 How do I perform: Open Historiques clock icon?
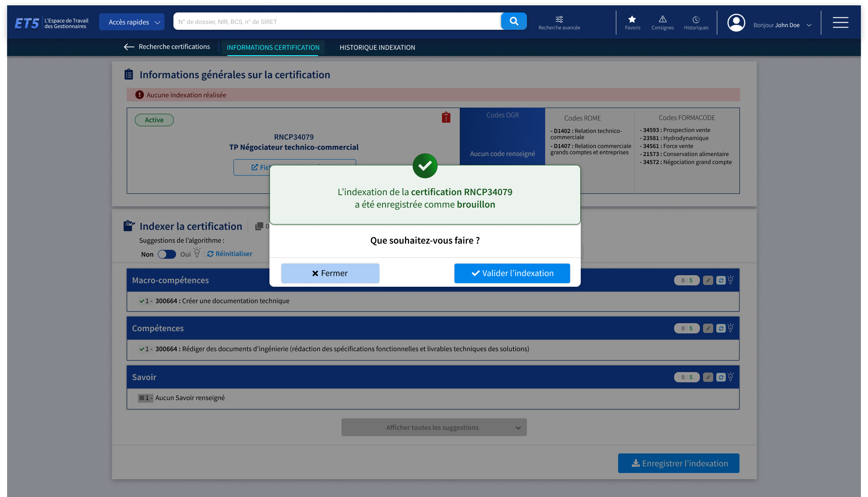coord(696,20)
